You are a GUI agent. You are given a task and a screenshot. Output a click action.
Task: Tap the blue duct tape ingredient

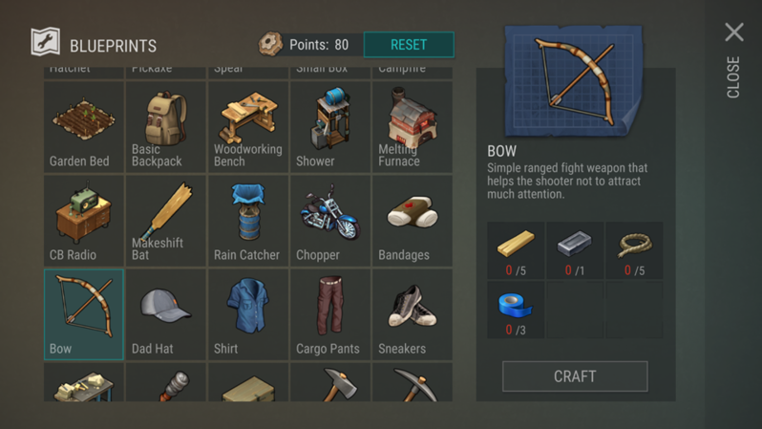(516, 310)
